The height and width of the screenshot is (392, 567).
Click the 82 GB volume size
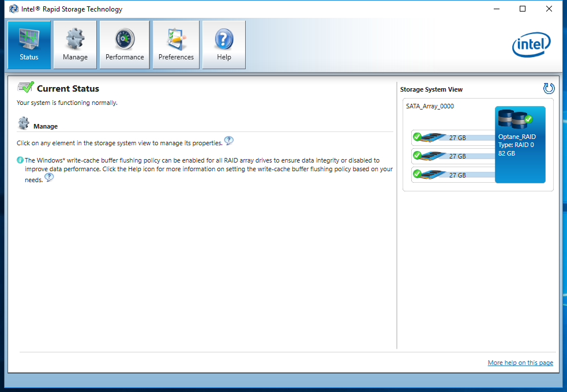click(x=506, y=153)
